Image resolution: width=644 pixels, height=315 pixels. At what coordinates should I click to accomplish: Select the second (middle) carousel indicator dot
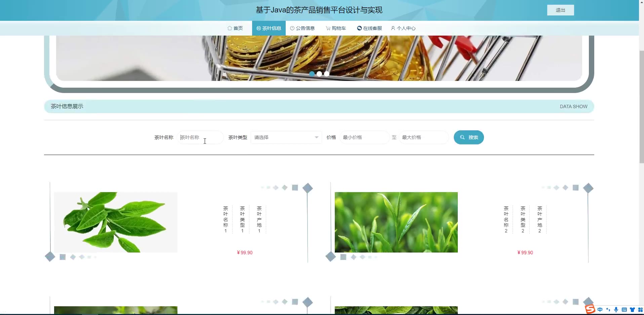(x=319, y=74)
